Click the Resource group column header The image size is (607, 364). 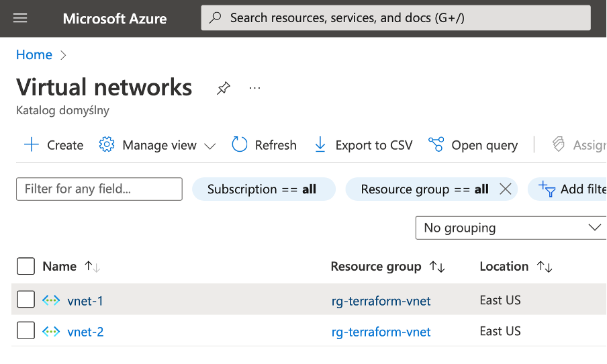point(376,267)
